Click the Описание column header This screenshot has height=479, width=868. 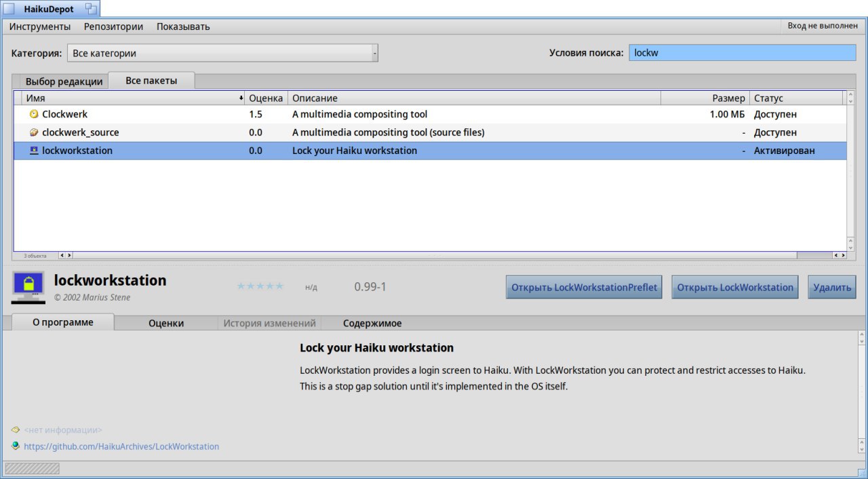474,98
